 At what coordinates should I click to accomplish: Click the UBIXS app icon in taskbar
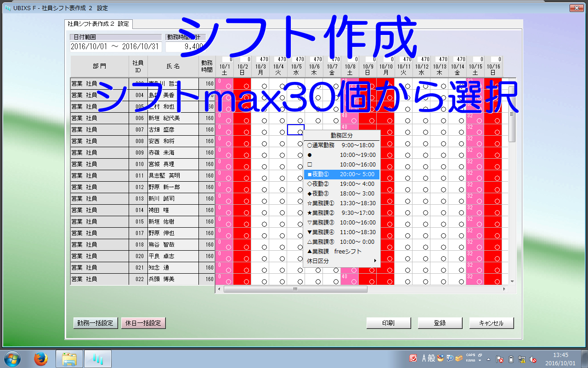97,358
